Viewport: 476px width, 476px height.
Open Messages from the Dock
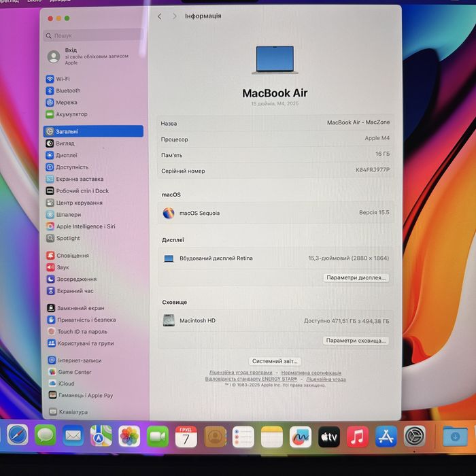pos(46,436)
